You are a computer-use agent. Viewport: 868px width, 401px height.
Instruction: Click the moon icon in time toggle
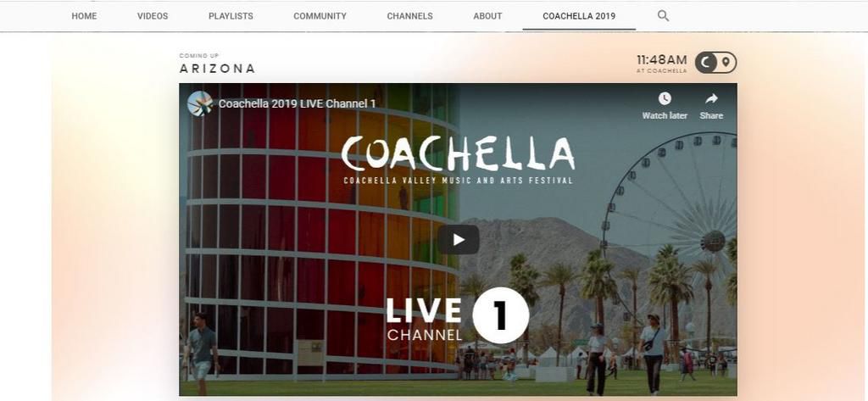[705, 63]
